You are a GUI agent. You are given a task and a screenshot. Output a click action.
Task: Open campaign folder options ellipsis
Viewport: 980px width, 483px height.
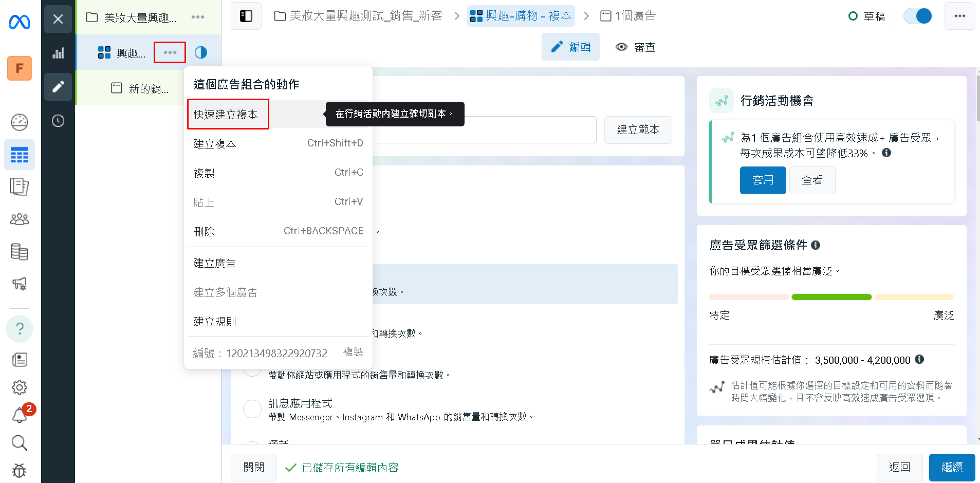[x=198, y=17]
